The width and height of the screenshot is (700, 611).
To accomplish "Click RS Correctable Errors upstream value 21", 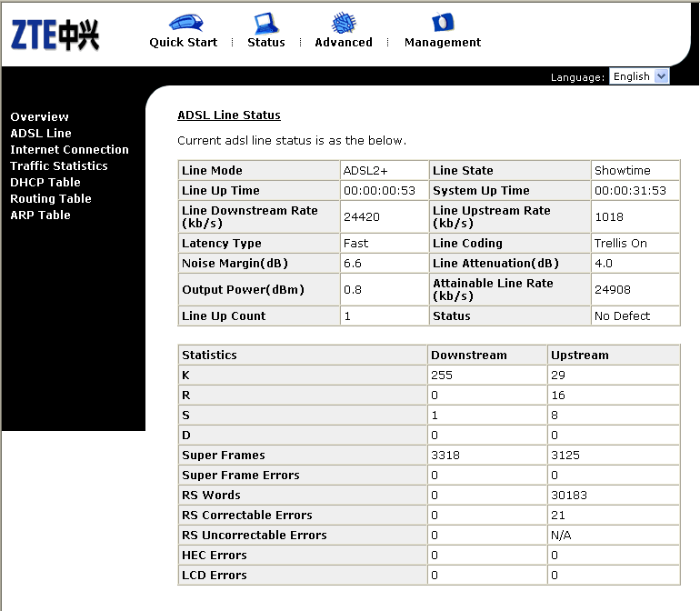I will (x=558, y=516).
